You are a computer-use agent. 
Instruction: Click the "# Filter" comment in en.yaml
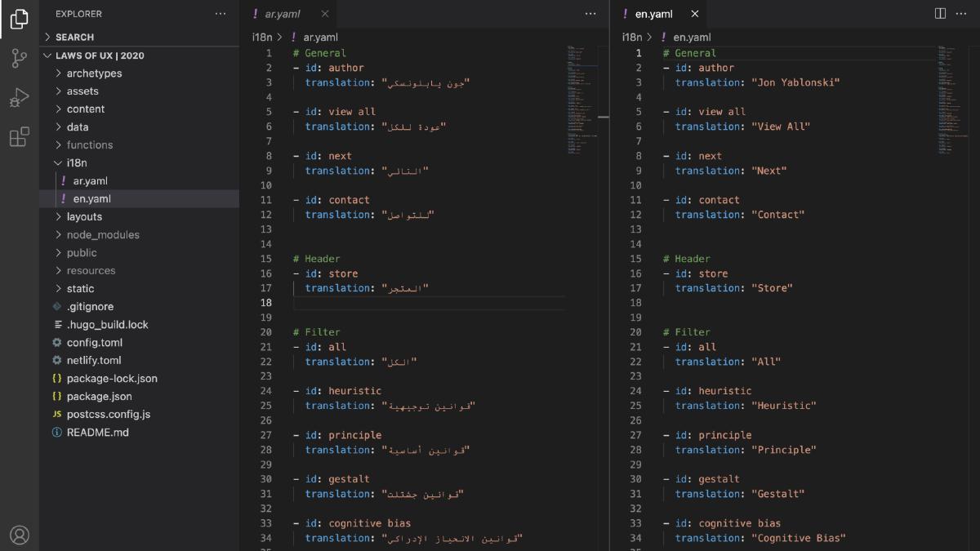(687, 332)
